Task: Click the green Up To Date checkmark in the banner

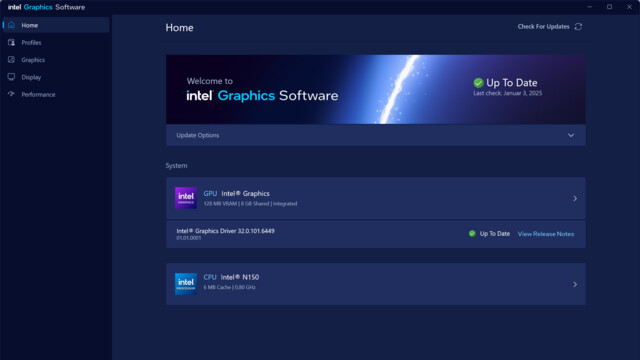Action: (x=478, y=83)
